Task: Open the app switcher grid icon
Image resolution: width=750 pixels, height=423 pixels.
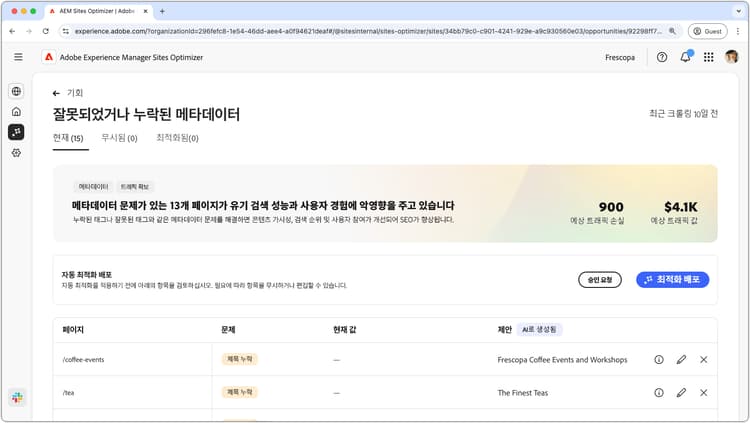Action: (709, 57)
